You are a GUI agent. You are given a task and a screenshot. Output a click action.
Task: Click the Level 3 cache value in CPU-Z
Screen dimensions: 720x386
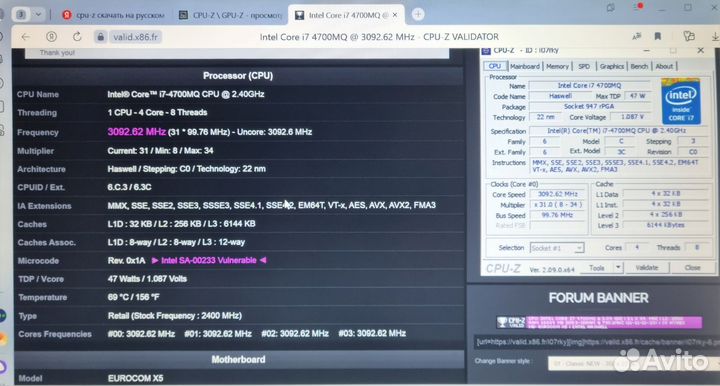point(665,225)
